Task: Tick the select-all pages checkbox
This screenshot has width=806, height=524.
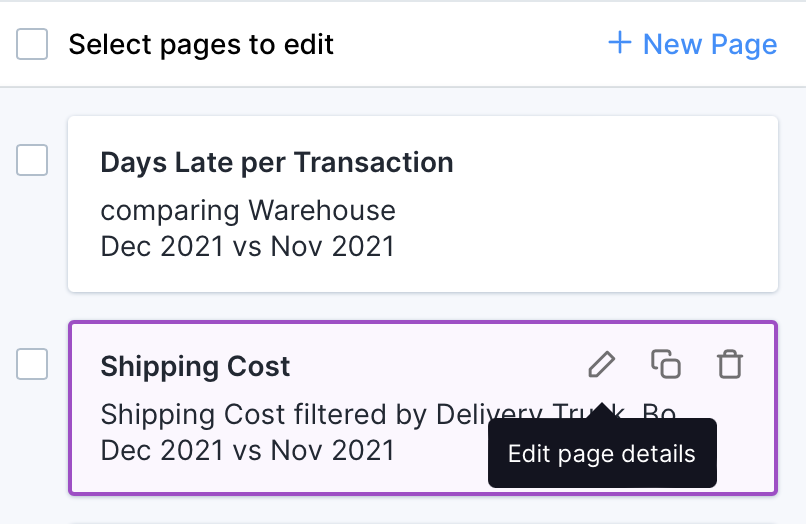Action: point(32,44)
